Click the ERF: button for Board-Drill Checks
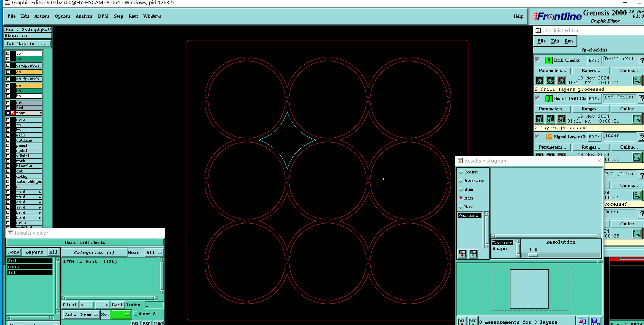Screen dimensions: 644x325 click(594, 98)
